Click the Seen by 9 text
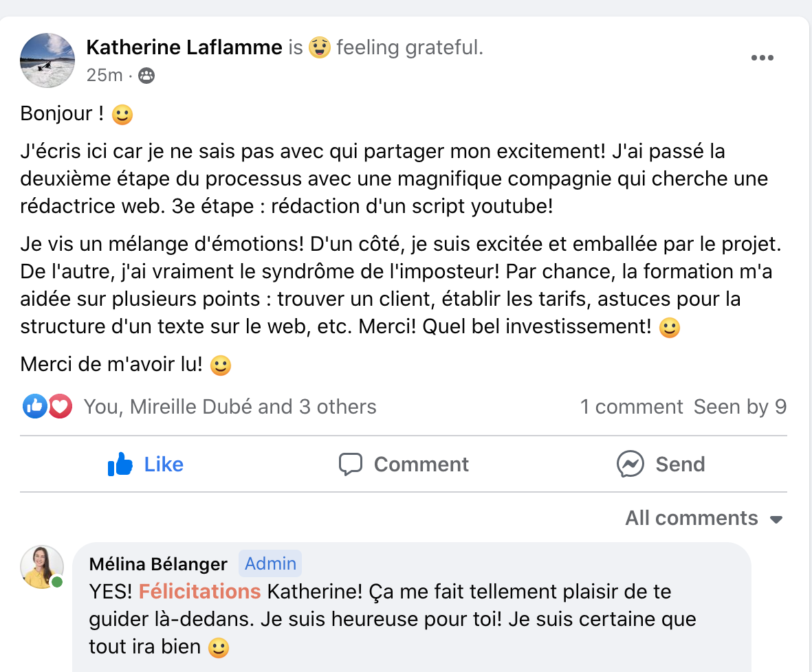This screenshot has height=672, width=812. pyautogui.click(x=740, y=407)
